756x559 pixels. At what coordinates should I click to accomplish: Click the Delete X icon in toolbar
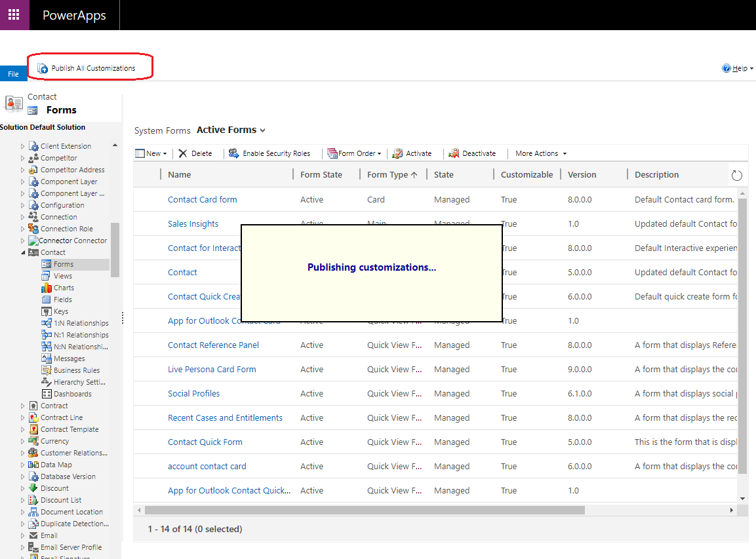tap(183, 153)
